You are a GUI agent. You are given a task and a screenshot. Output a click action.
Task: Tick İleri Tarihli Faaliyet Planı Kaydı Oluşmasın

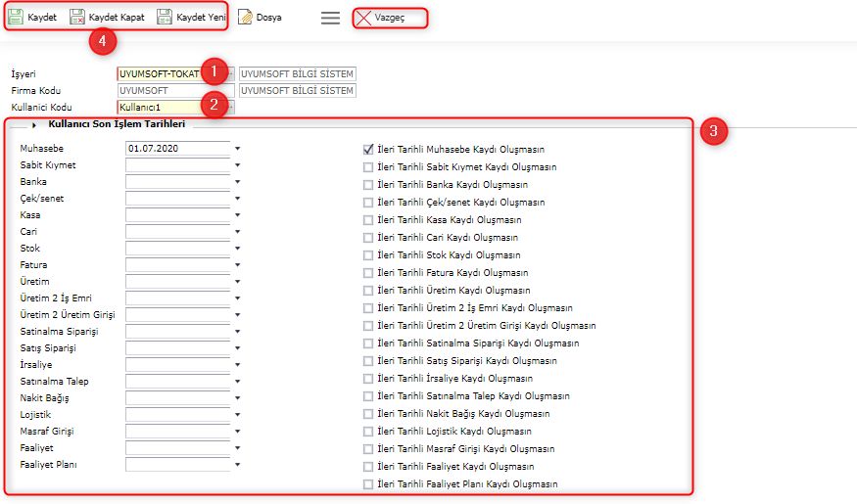(368, 484)
